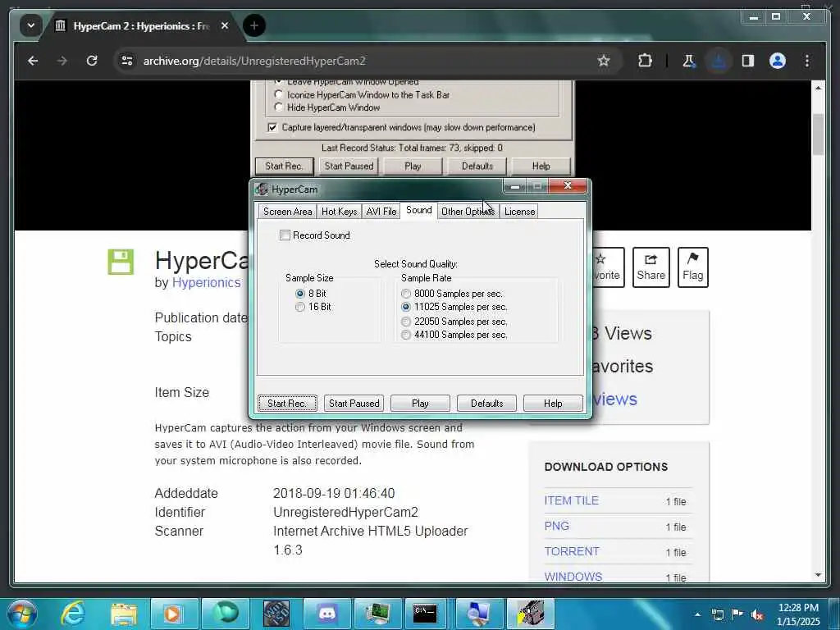Click the taskbar clock showing 12:28 PM
This screenshot has width=840, height=630.
798,614
